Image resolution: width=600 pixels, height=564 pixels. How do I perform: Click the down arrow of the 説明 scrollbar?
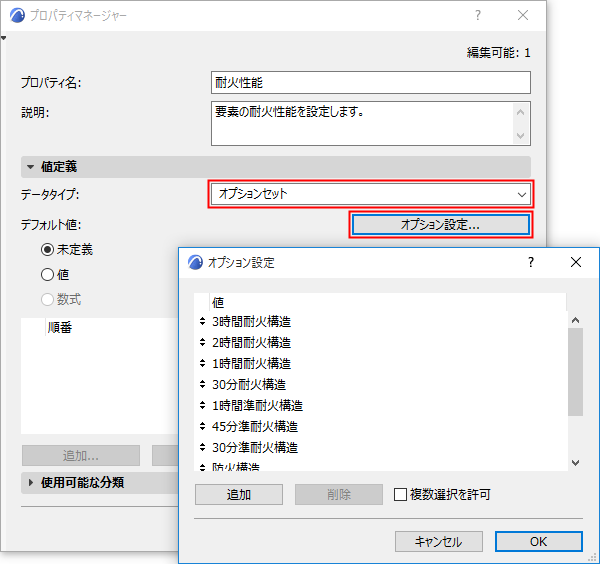(520, 135)
